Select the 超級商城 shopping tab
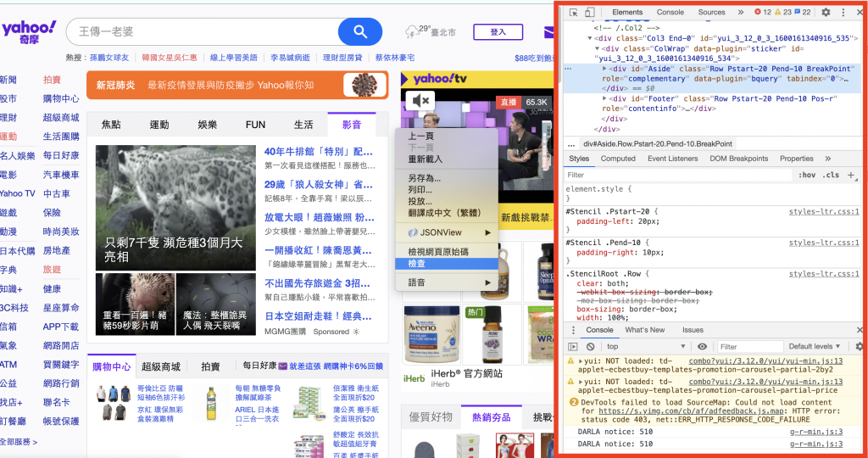The height and width of the screenshot is (458, 868). click(160, 366)
